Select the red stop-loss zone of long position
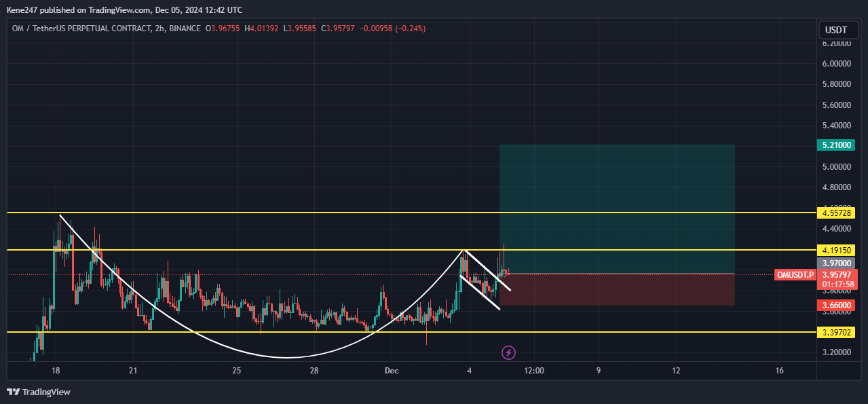The width and height of the screenshot is (868, 404). tap(617, 290)
